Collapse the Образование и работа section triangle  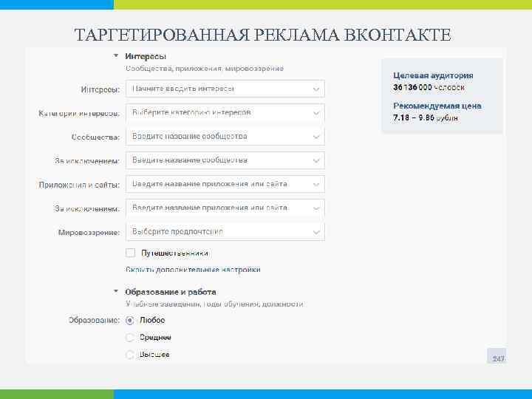pos(116,291)
